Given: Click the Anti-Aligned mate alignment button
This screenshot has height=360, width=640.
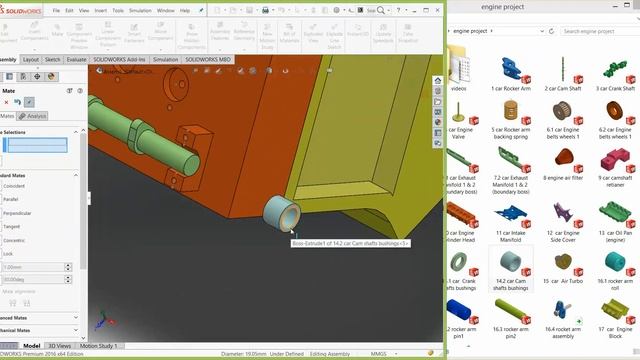Looking at the screenshot, I should pyautogui.click(x=27, y=303).
